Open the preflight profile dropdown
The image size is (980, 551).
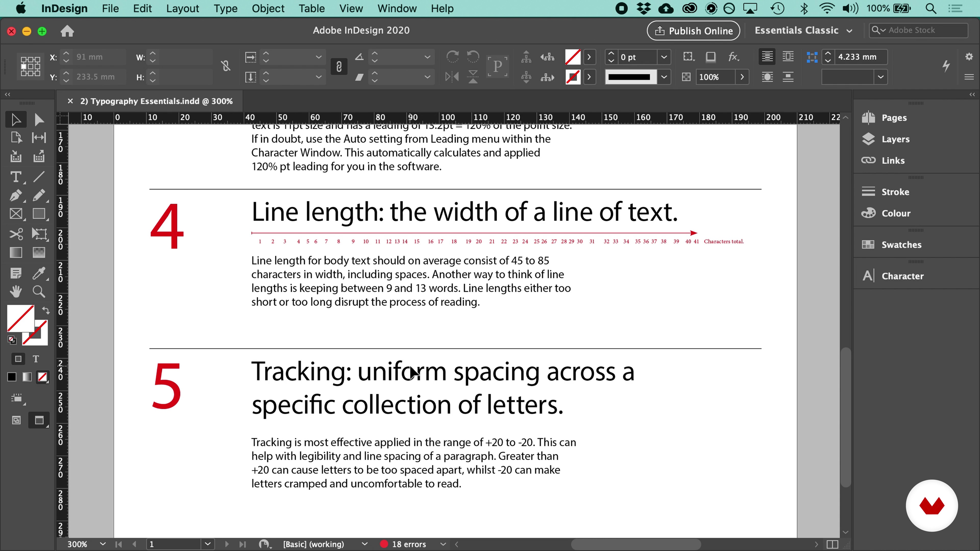(x=364, y=544)
